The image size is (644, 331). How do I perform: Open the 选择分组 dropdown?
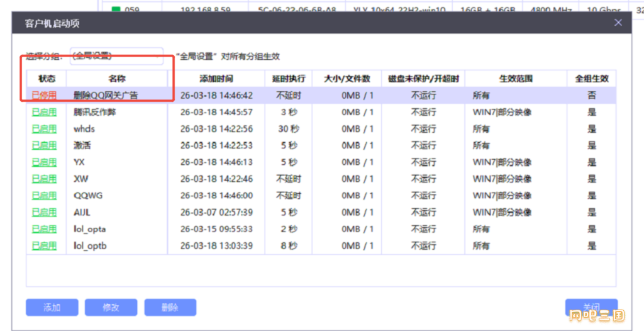116,56
